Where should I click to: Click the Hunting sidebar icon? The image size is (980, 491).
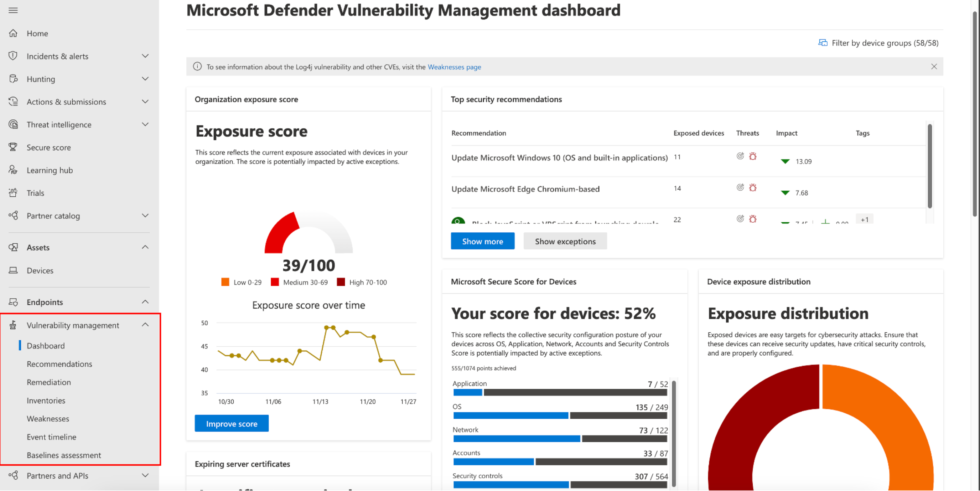click(x=14, y=78)
